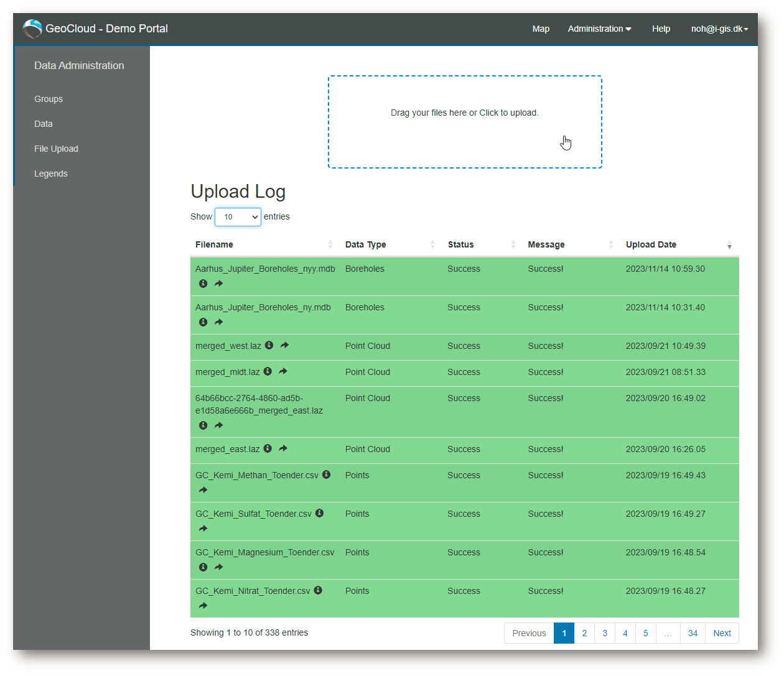Click the Next pagination button
The width and height of the screenshot is (784, 676).
(722, 633)
